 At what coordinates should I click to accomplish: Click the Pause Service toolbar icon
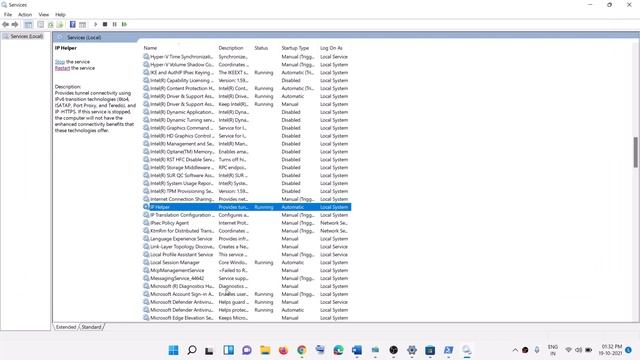pyautogui.click(x=114, y=24)
